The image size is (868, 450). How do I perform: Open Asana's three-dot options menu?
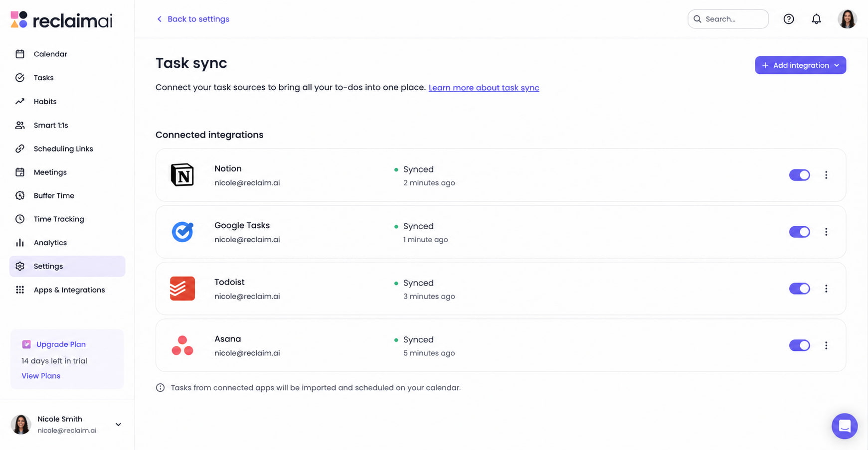coord(826,345)
